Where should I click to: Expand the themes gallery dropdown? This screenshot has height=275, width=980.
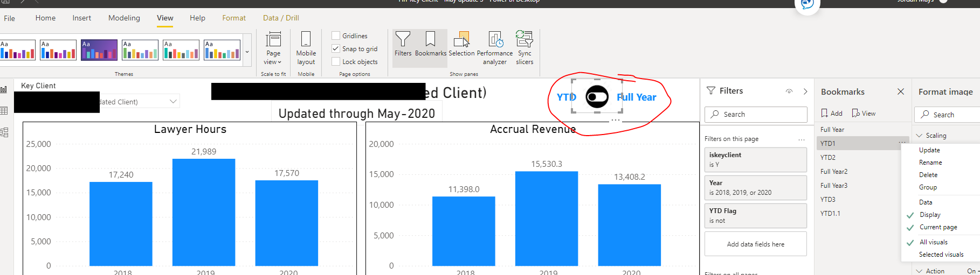tap(247, 52)
